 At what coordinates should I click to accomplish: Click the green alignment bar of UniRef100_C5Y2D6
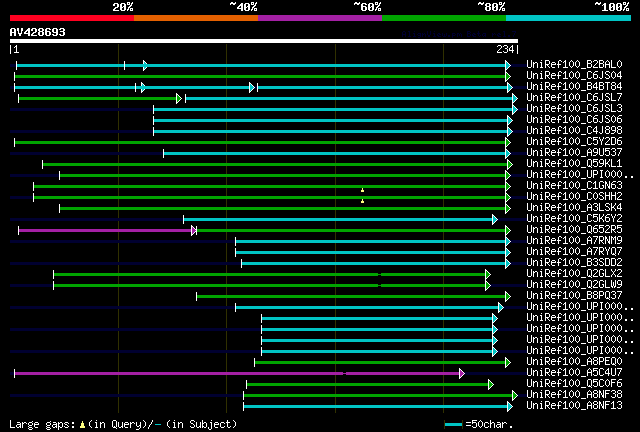pos(260,143)
